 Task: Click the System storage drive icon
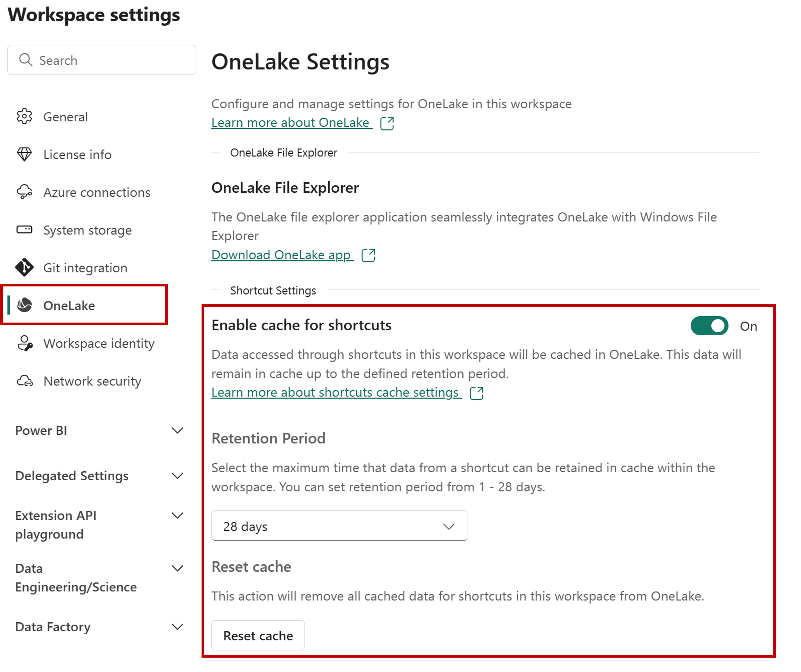pos(24,230)
